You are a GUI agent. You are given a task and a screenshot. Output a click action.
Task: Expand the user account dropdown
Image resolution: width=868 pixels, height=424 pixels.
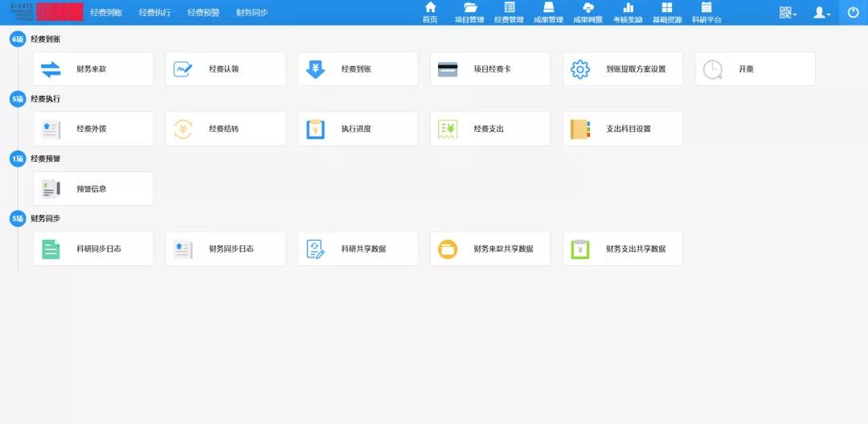pyautogui.click(x=822, y=12)
